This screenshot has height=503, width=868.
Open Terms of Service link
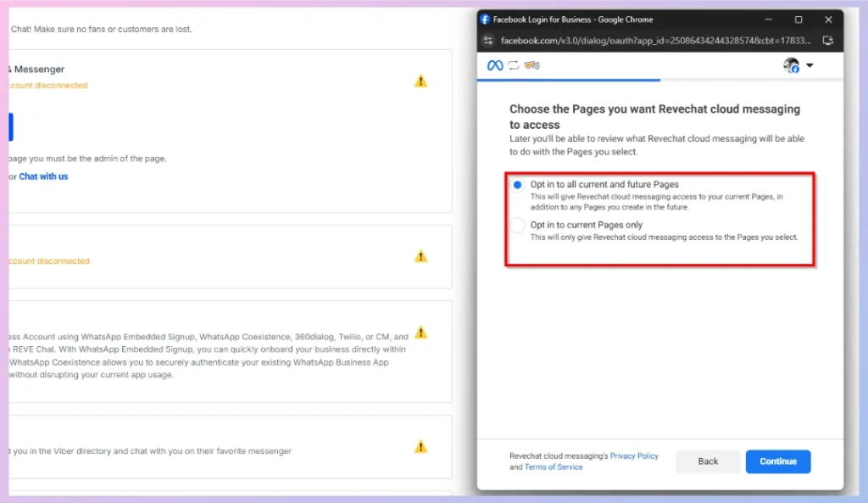coord(554,467)
